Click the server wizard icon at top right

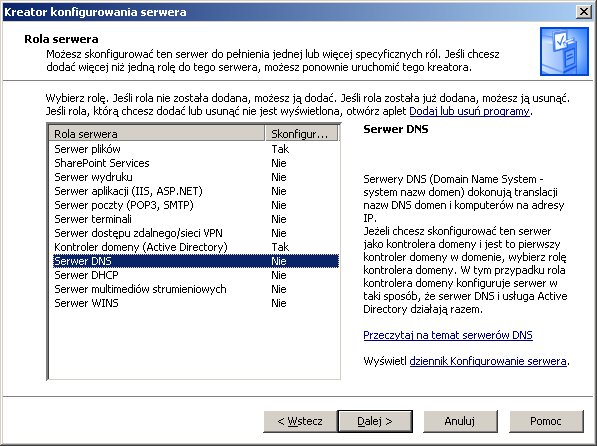click(564, 51)
